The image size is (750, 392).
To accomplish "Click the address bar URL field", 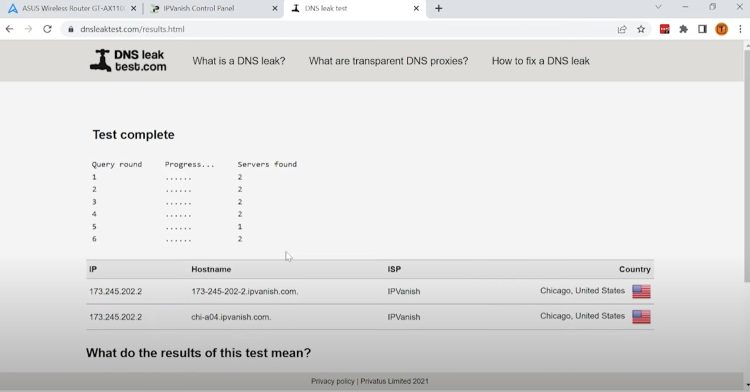I will click(x=335, y=29).
